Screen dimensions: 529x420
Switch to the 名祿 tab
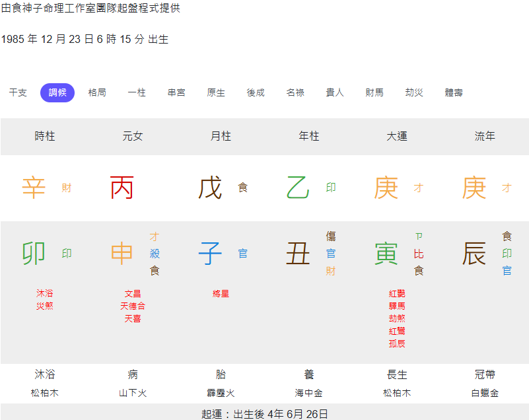pos(295,92)
